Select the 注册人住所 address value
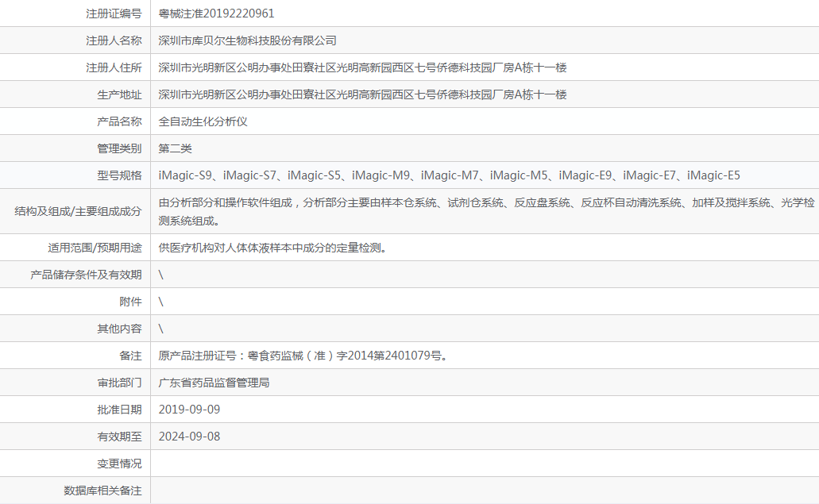 (362, 67)
